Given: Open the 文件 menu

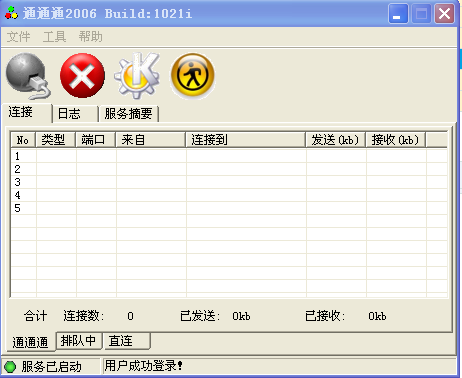Looking at the screenshot, I should pos(18,36).
